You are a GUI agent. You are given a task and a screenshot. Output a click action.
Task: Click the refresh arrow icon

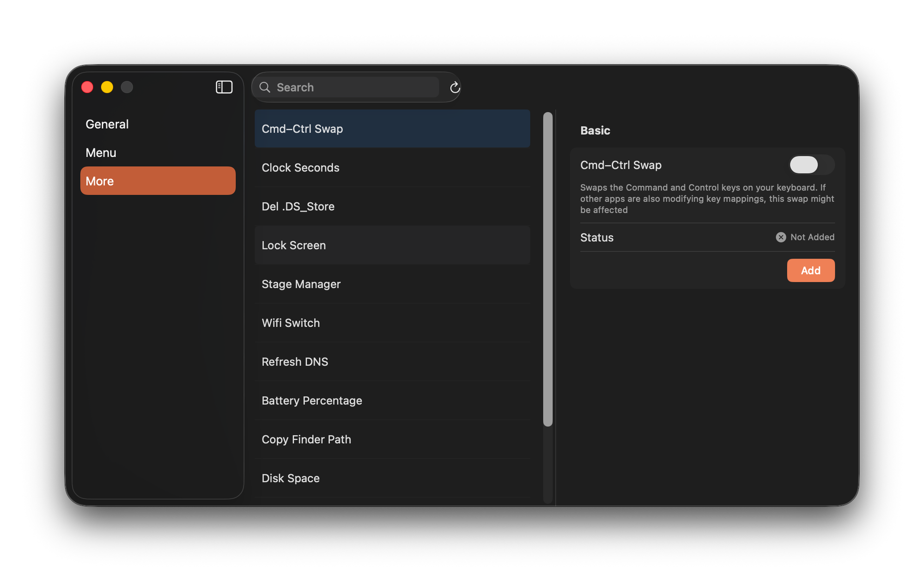[x=455, y=87]
